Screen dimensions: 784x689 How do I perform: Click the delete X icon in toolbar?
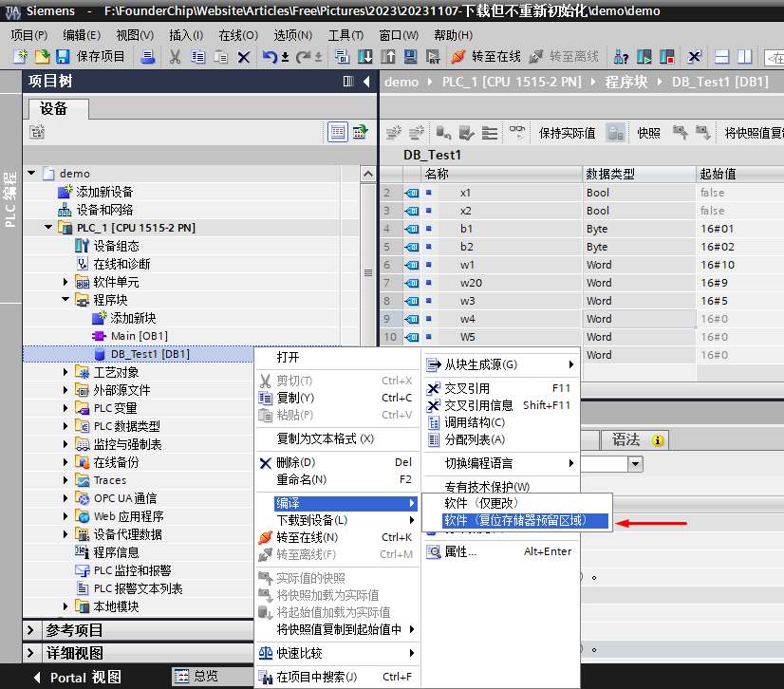pyautogui.click(x=244, y=57)
